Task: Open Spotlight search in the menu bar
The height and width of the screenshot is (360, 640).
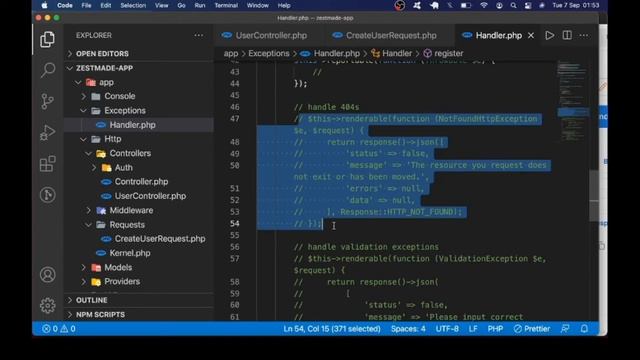Action: (x=513, y=5)
